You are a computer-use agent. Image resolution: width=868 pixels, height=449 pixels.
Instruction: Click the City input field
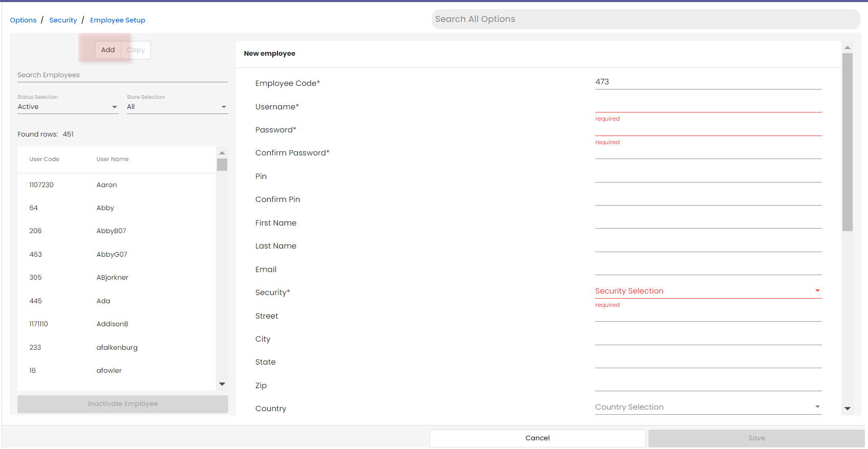(x=708, y=338)
